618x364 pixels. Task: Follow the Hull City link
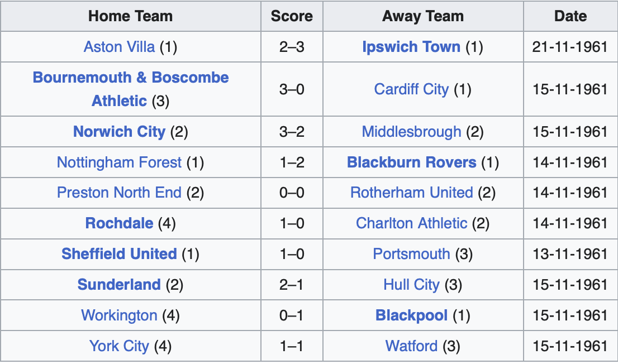click(x=411, y=285)
